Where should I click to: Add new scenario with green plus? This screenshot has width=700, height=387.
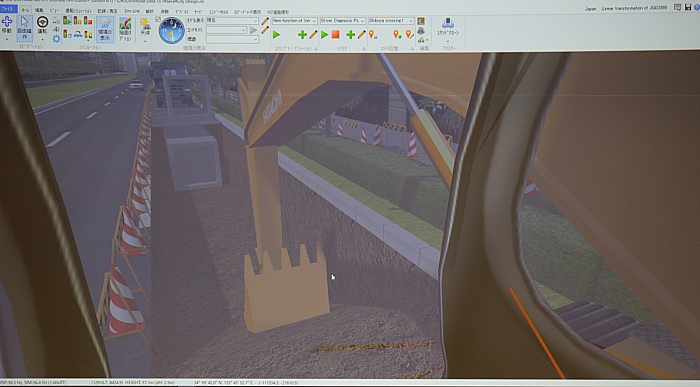350,34
